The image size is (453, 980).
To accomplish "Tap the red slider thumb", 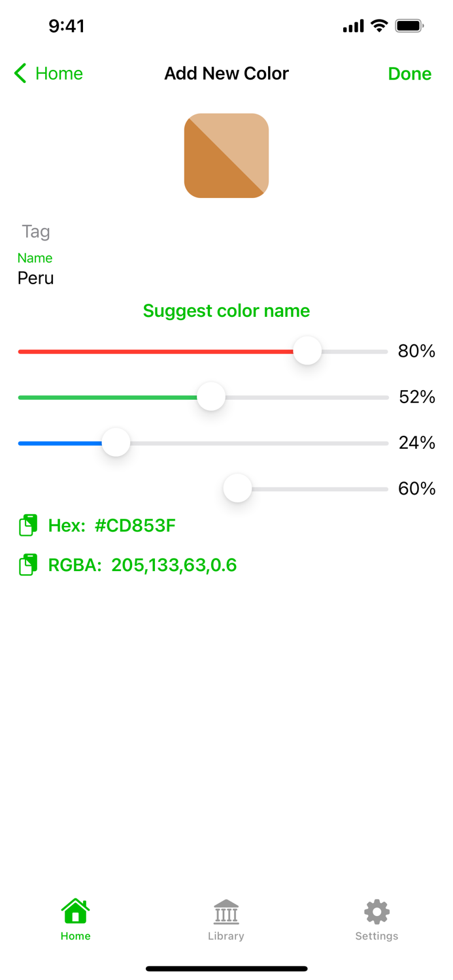I will [307, 351].
